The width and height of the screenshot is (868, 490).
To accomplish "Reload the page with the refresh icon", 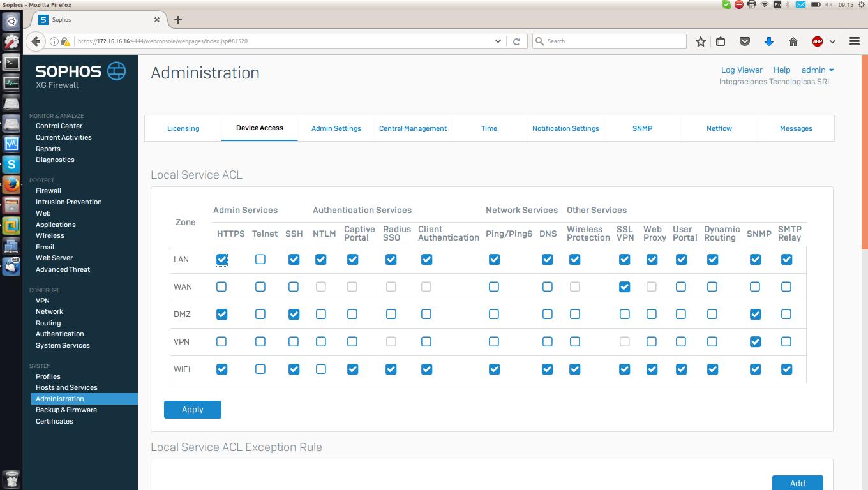I will point(517,41).
